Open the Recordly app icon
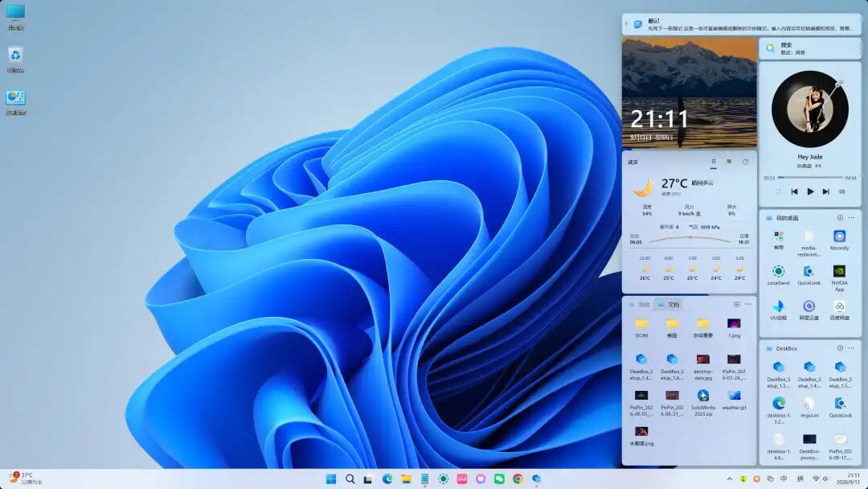Image resolution: width=868 pixels, height=489 pixels. (839, 236)
